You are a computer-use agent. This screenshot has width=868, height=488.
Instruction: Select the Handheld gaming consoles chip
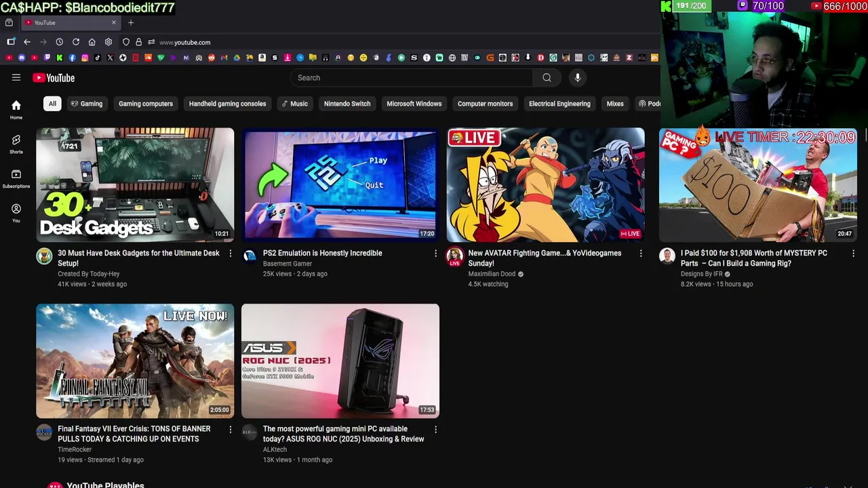pyautogui.click(x=227, y=104)
